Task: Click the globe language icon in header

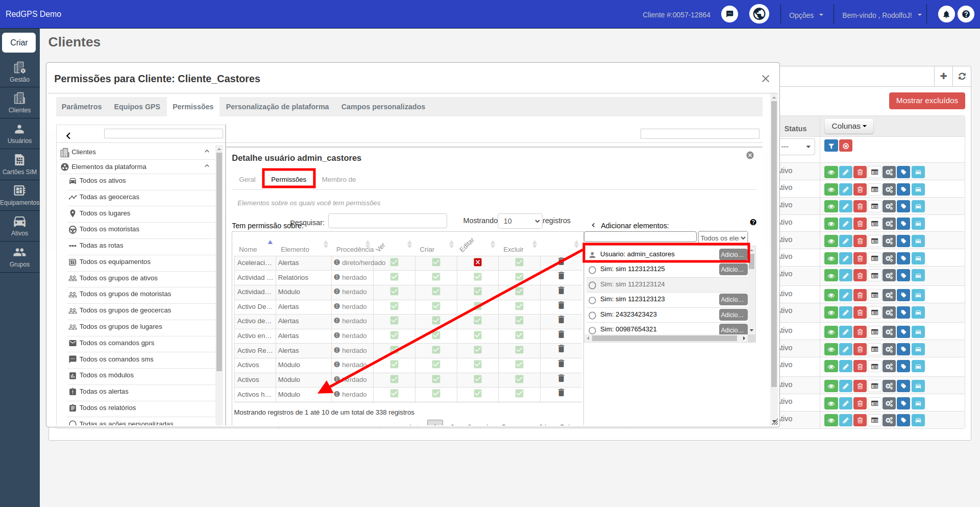Action: [759, 14]
